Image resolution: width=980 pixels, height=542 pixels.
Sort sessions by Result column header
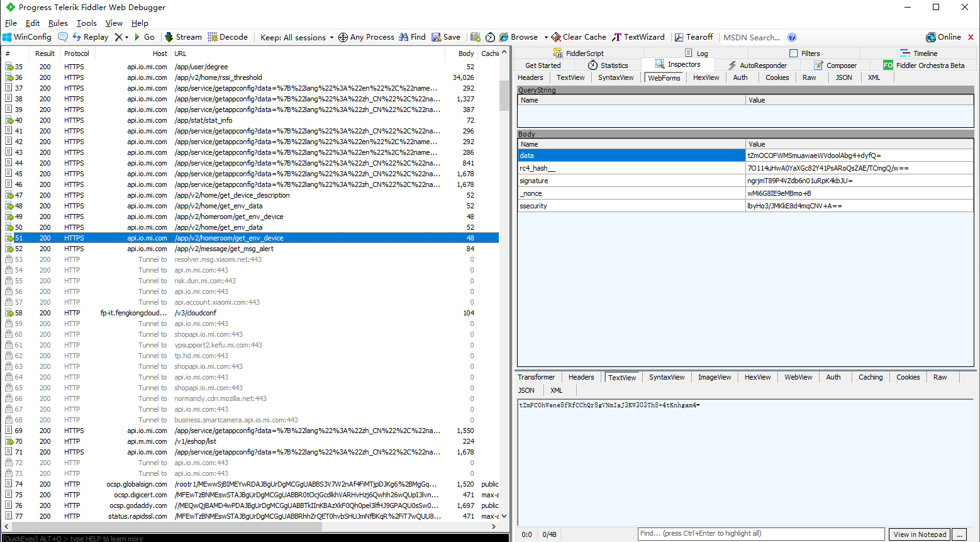pos(45,54)
